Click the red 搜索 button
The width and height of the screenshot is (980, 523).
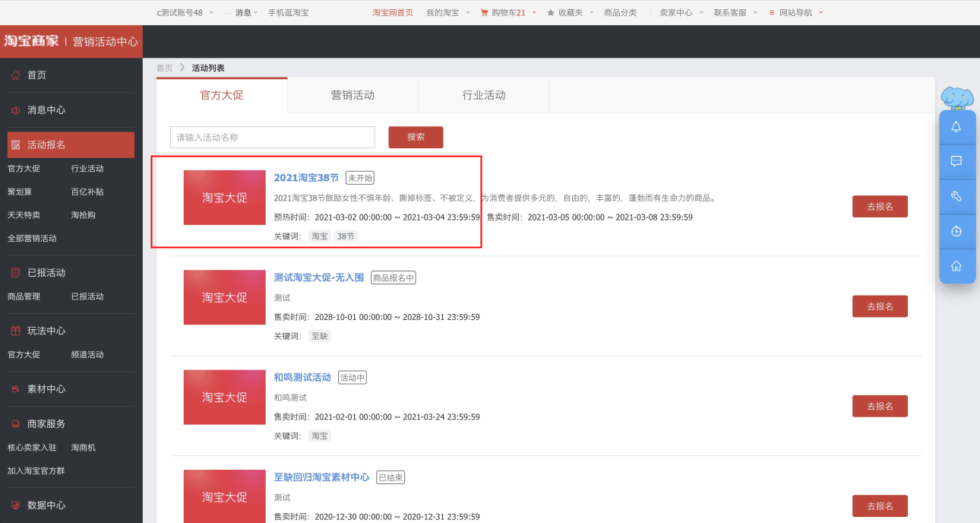pyautogui.click(x=416, y=138)
